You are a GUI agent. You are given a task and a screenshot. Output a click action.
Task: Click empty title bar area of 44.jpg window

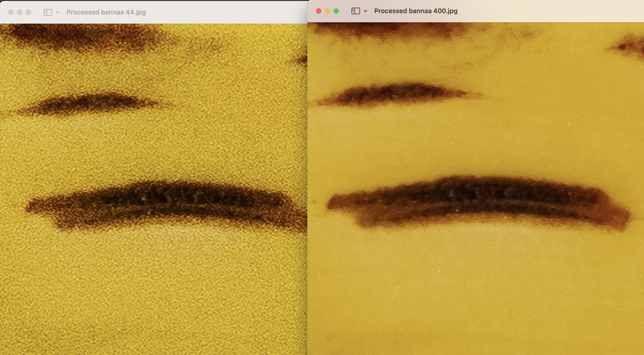click(x=226, y=12)
